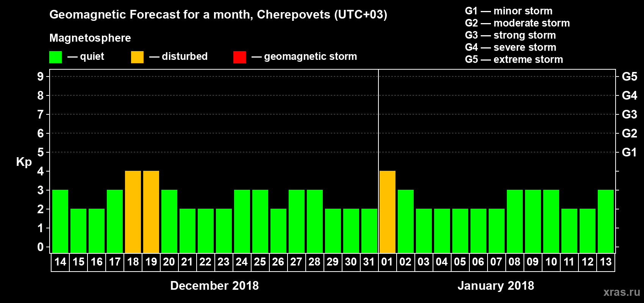
Task: Click the January 2018 month label
Action: pyautogui.click(x=496, y=286)
